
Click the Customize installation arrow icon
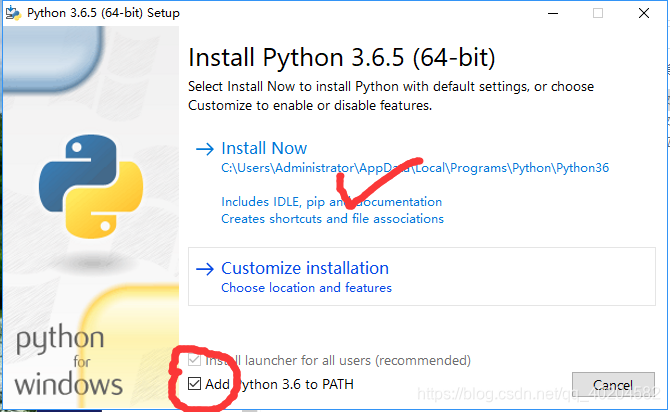[x=205, y=269]
